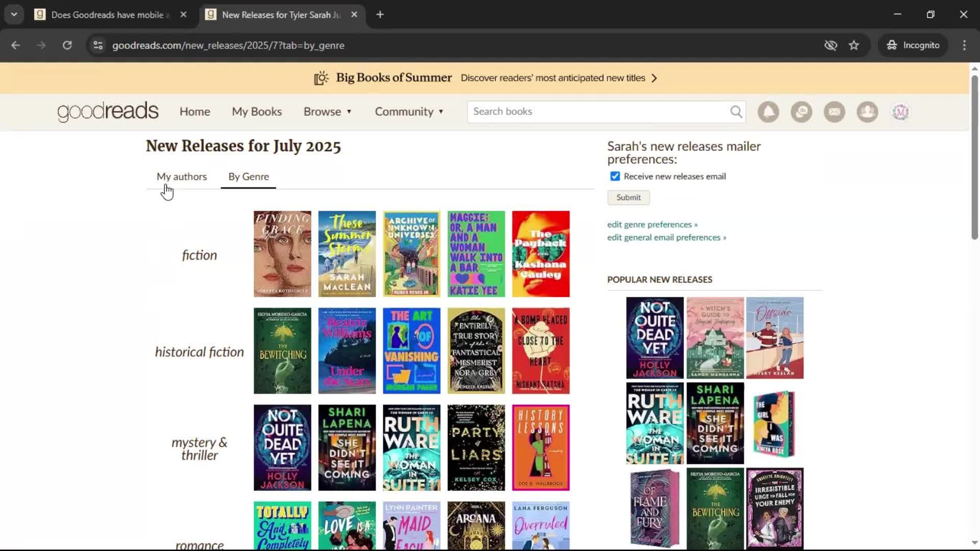
Task: Open Of Flame and Fury cover
Action: [x=655, y=509]
